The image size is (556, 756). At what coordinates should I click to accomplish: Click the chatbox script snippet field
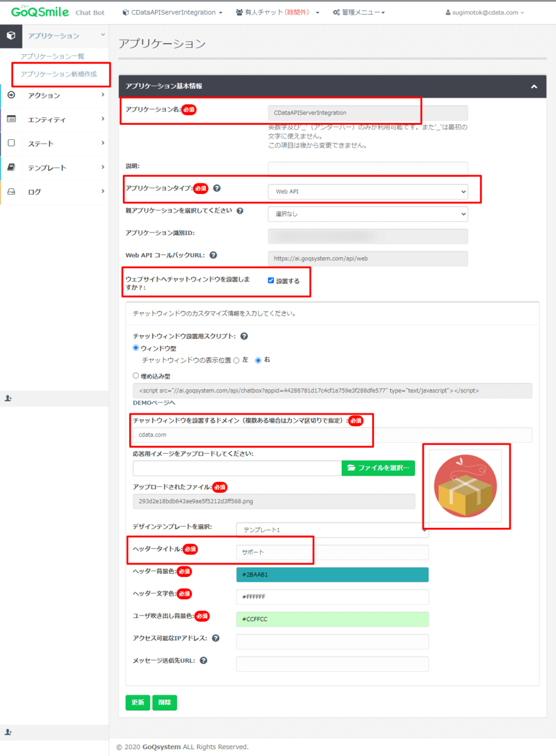(332, 391)
